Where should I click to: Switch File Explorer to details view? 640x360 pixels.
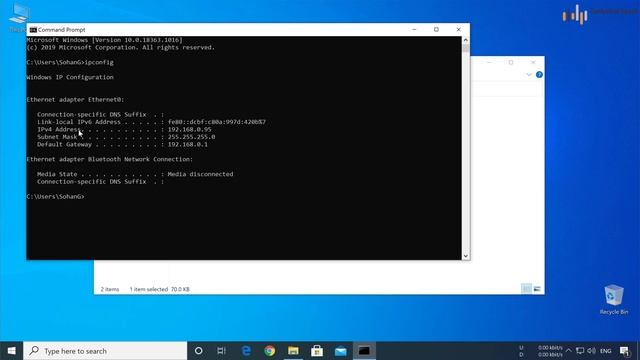point(527,289)
